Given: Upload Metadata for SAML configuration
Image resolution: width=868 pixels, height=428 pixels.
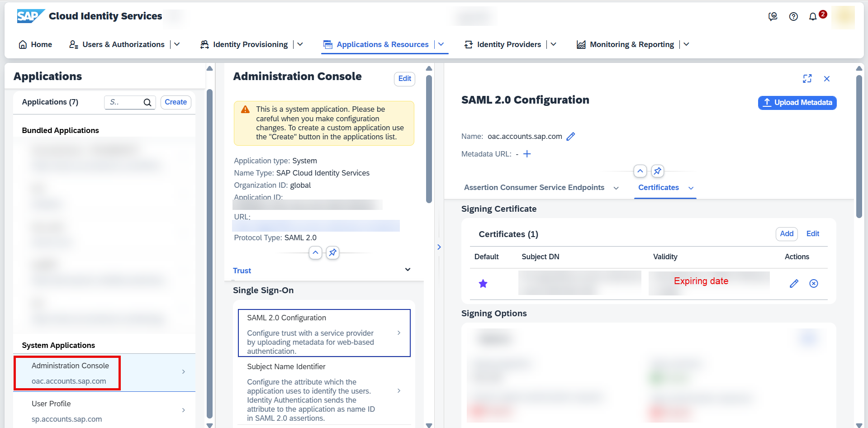Looking at the screenshot, I should point(797,103).
